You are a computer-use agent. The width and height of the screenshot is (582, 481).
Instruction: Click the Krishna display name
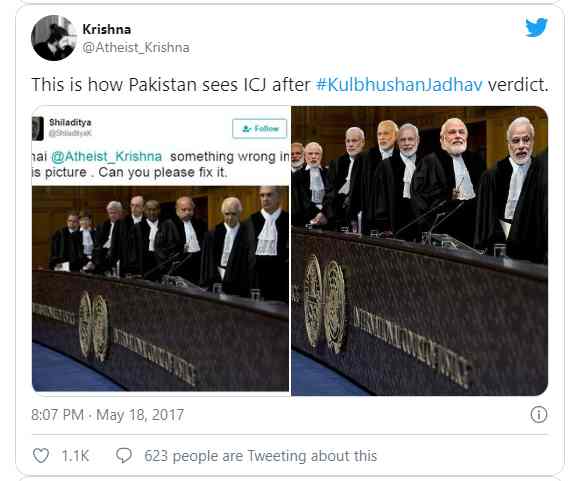[x=107, y=29]
